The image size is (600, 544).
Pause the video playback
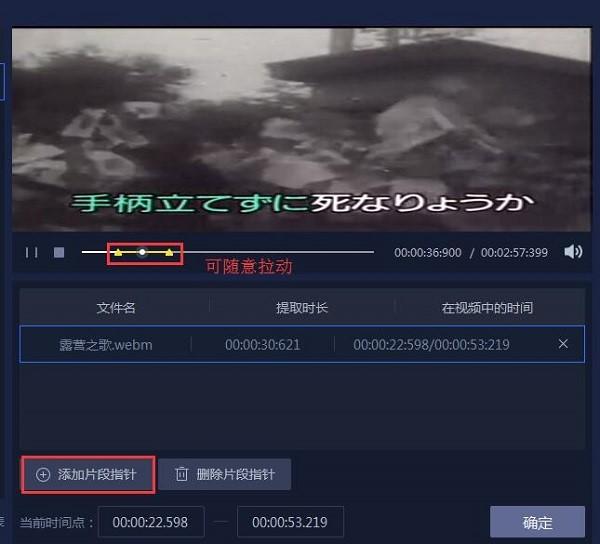31,252
